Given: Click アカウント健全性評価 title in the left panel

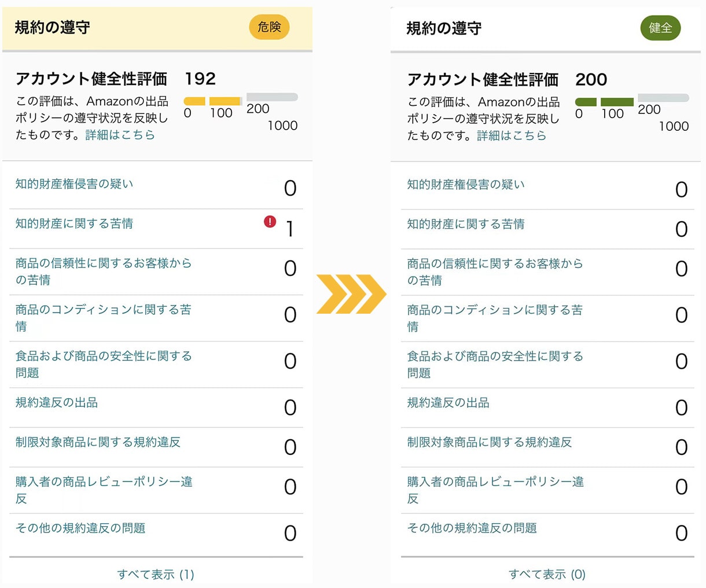Looking at the screenshot, I should tap(91, 79).
